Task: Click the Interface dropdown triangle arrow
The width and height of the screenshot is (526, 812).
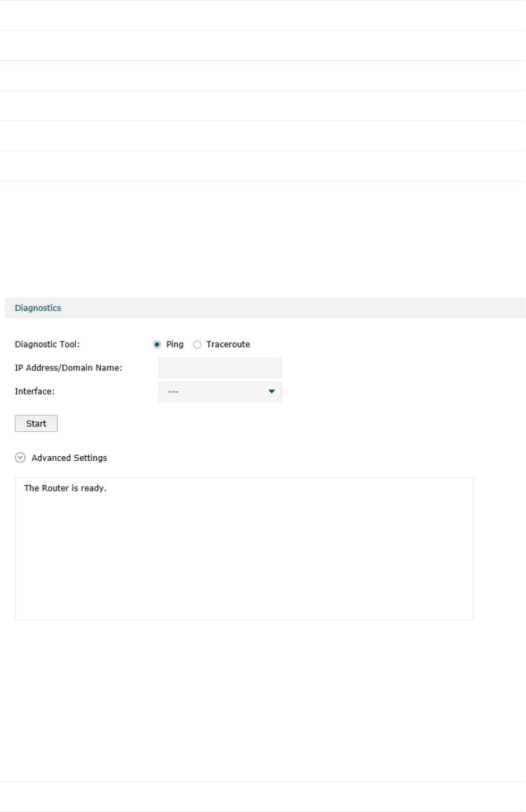Action: [272, 392]
